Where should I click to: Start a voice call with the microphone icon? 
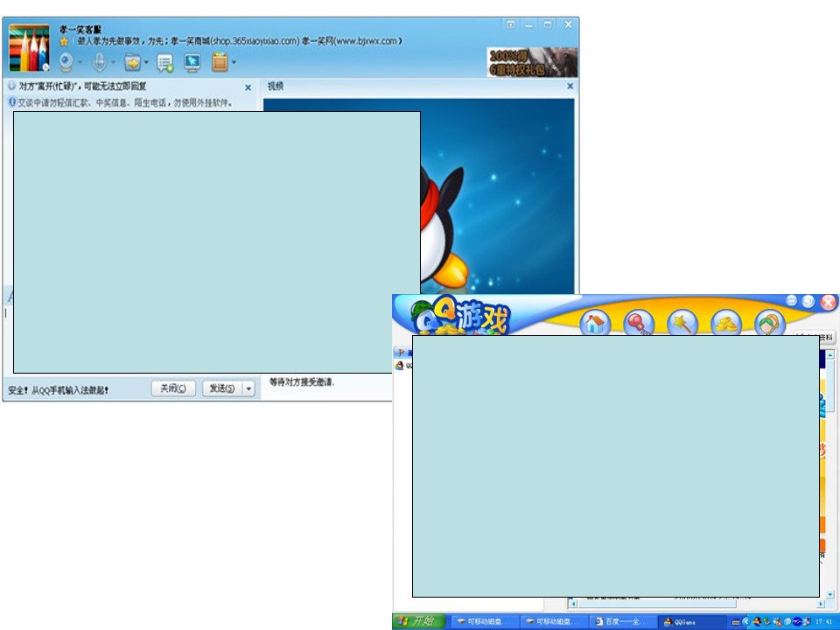pos(99,62)
